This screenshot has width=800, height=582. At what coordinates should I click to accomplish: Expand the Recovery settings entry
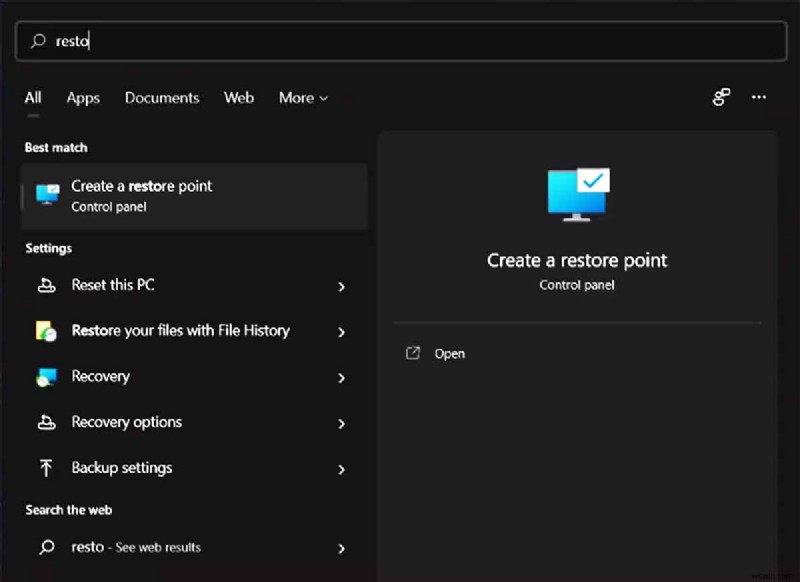(x=342, y=376)
